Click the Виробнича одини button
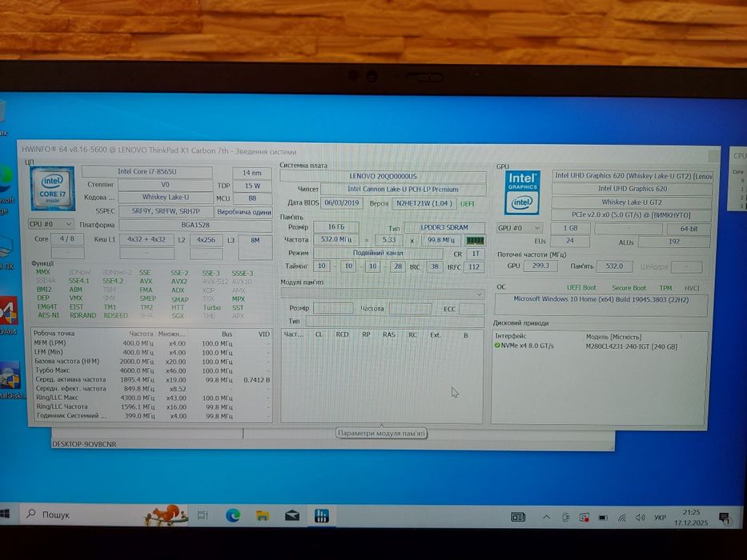The image size is (747, 560). [243, 211]
